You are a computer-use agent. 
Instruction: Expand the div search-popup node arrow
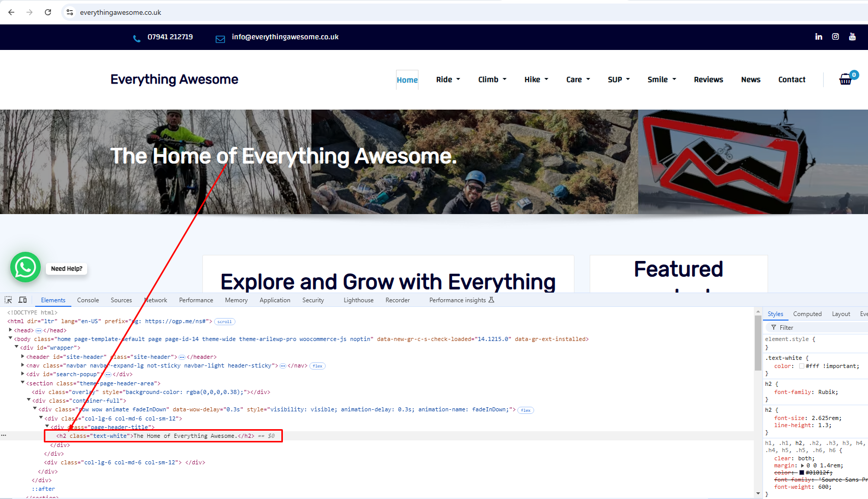click(x=22, y=374)
